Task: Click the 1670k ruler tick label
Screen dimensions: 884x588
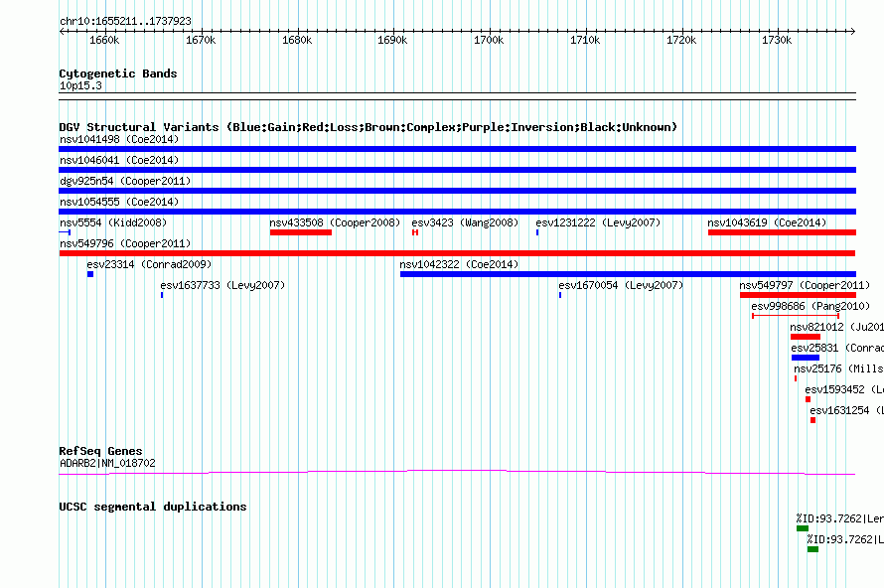Action: click(201, 40)
